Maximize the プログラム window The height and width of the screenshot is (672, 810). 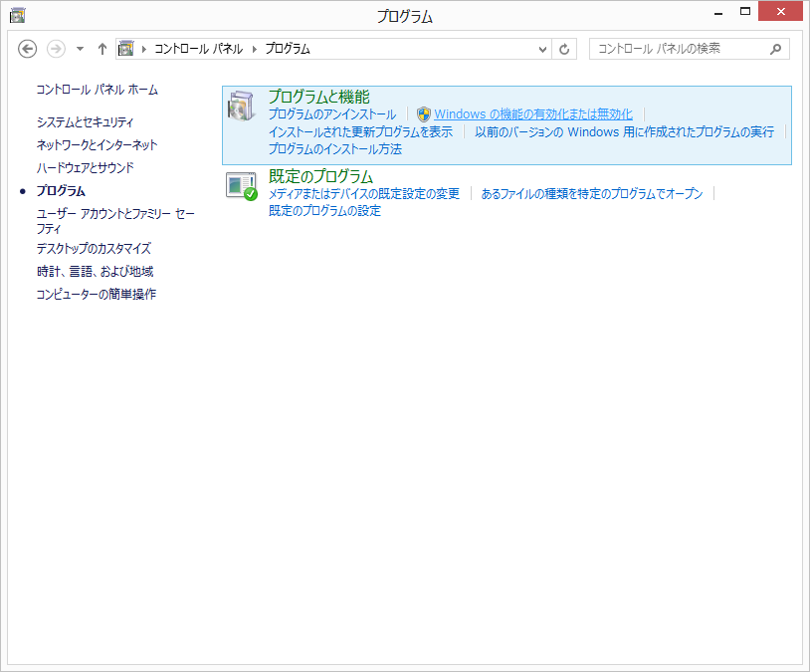pyautogui.click(x=745, y=11)
